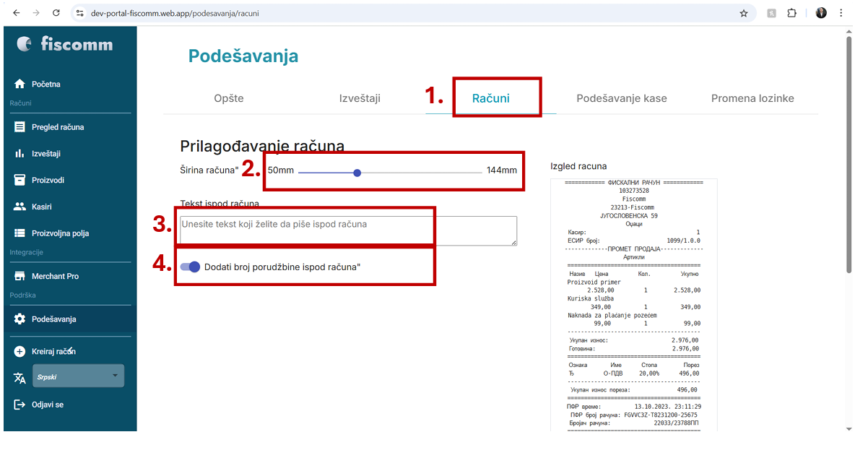The image size is (868, 471).
Task: Open Proizvodi store icon in sidebar
Action: click(x=19, y=180)
